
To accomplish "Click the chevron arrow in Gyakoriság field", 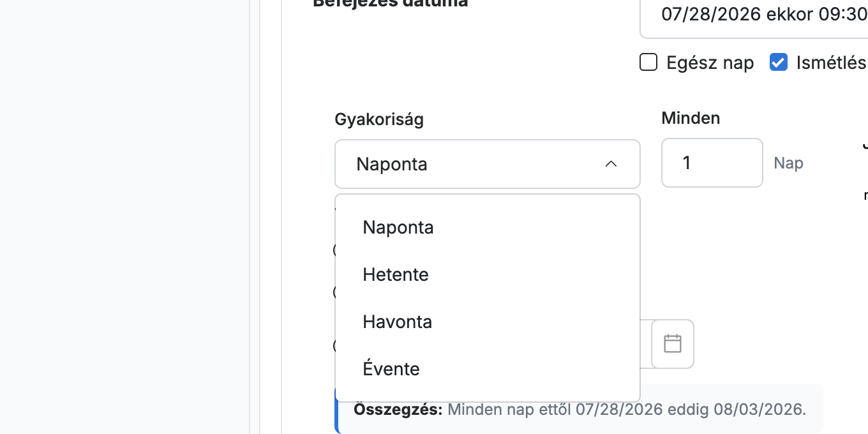I will coord(611,164).
